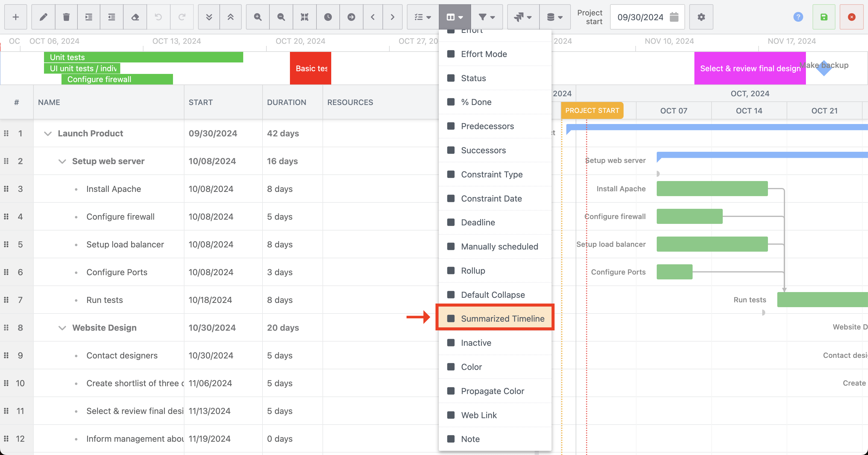The height and width of the screenshot is (455, 868).
Task: Click the Project start date input field
Action: pyautogui.click(x=640, y=17)
